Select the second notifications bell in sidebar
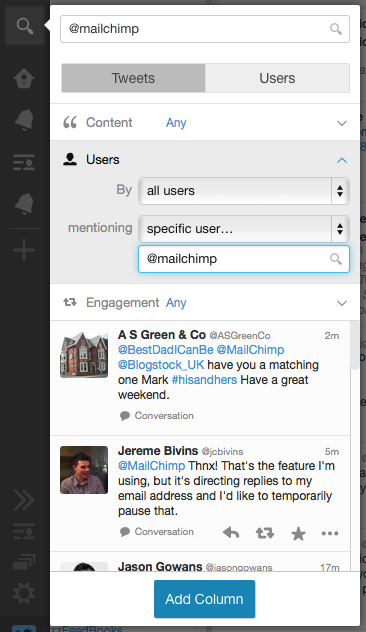Viewport: 366px width, 632px height. (x=24, y=204)
